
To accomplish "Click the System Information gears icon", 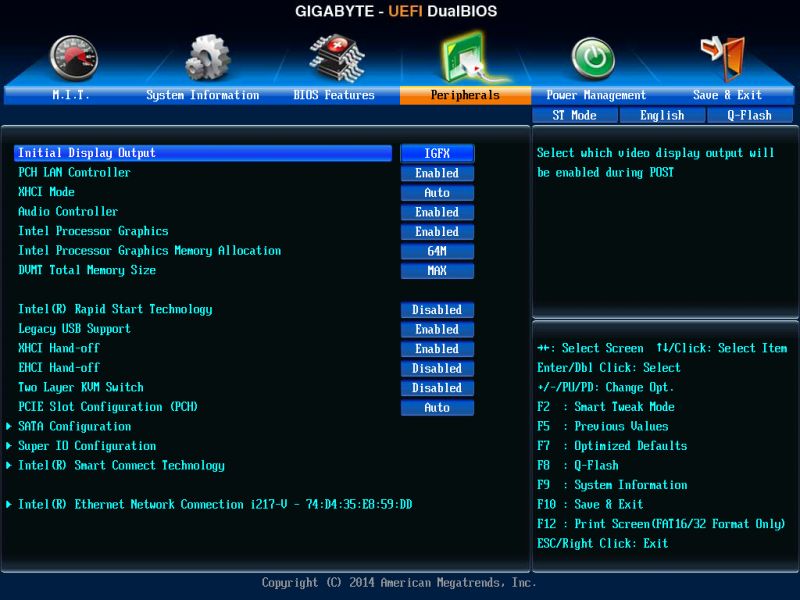I will (207, 57).
